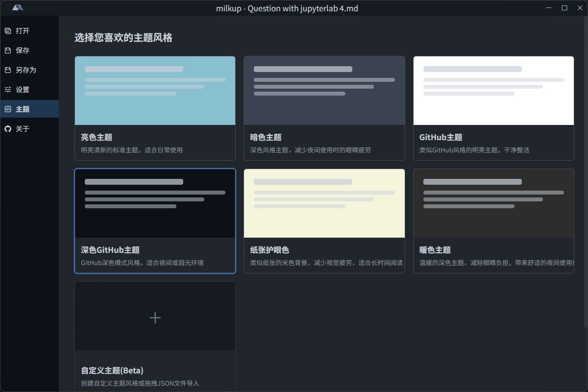Image resolution: width=588 pixels, height=392 pixels.
Task: Select the 主题 sidebar tab
Action: point(29,109)
